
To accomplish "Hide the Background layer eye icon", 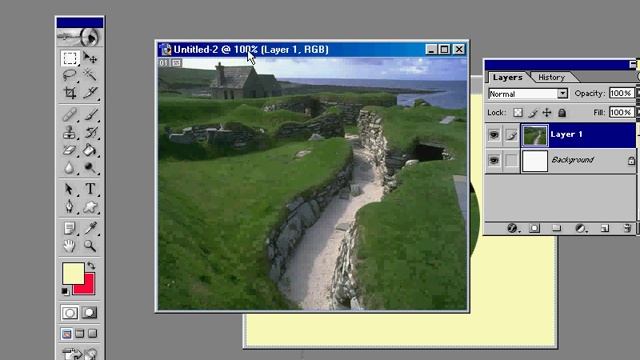I will coord(494,160).
